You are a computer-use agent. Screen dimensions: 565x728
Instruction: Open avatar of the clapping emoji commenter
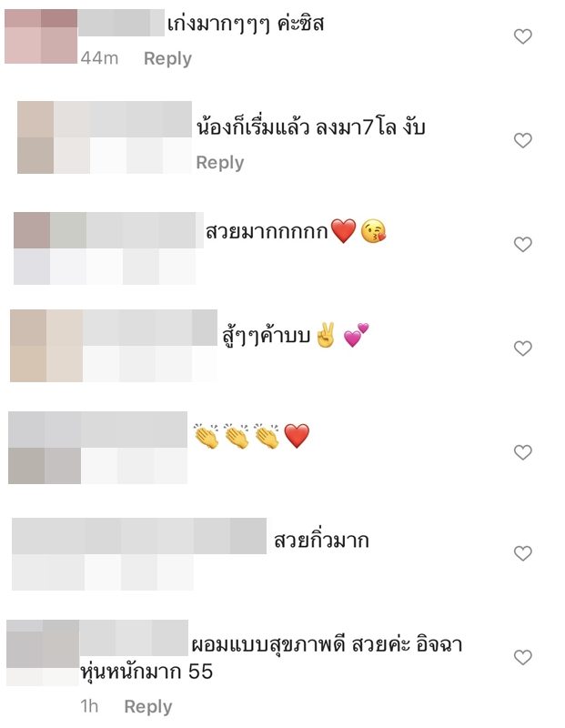pyautogui.click(x=45, y=448)
